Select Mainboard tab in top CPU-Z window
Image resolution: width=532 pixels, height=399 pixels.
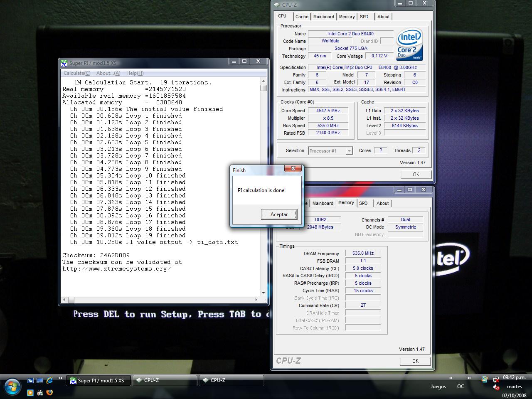coord(324,17)
